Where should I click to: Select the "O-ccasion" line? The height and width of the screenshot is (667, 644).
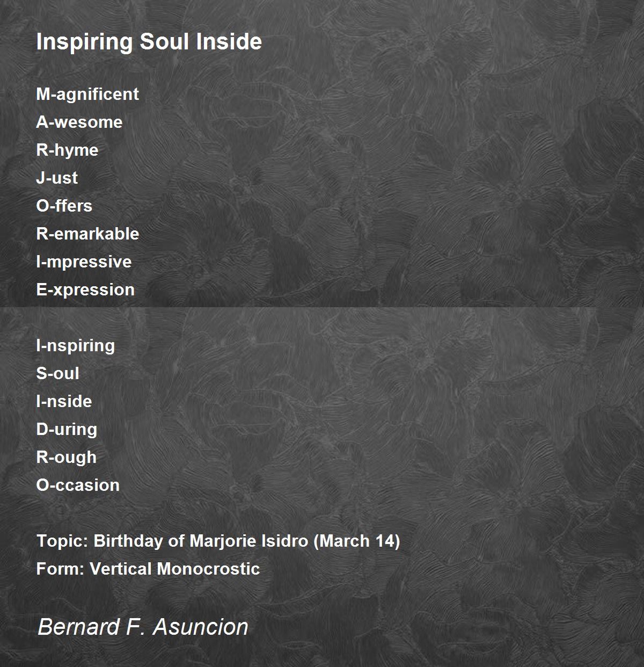(x=78, y=485)
